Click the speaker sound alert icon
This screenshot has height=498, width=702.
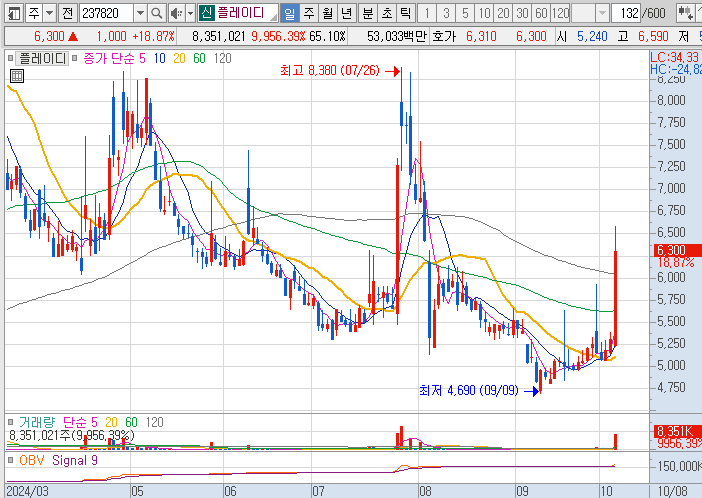click(x=176, y=13)
